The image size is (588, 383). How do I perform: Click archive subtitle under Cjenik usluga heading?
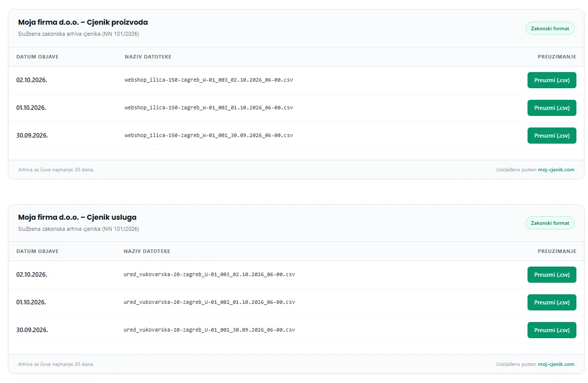coord(79,229)
